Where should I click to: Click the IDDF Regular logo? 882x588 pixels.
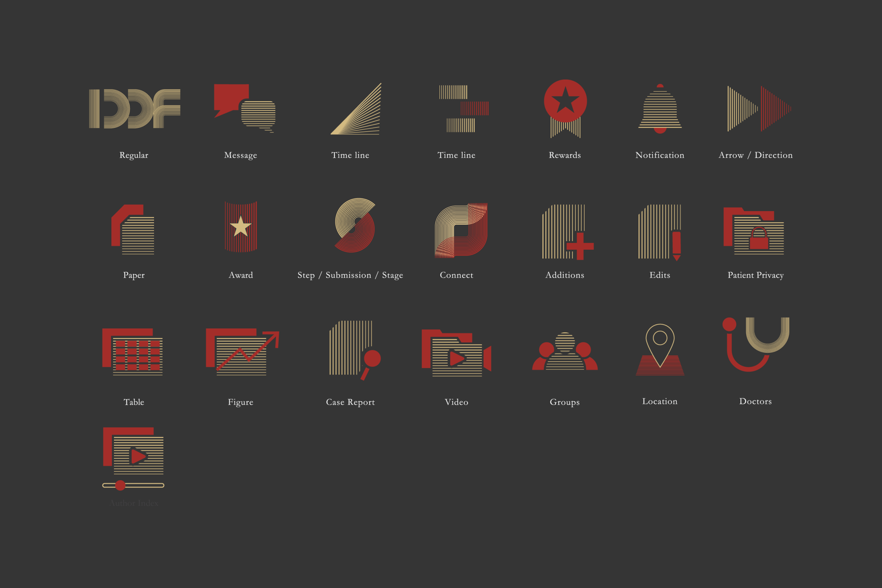(134, 109)
